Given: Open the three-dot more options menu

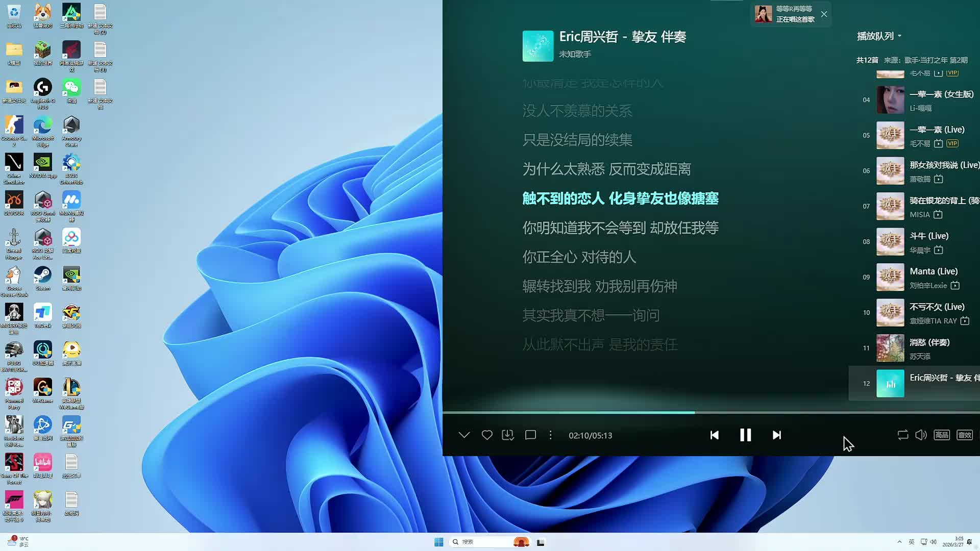Looking at the screenshot, I should tap(550, 435).
